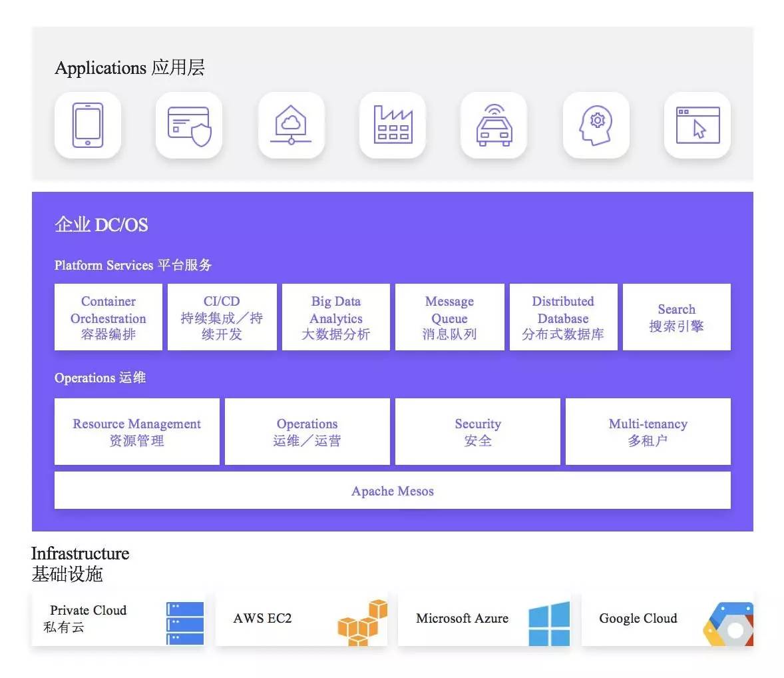Click the Big Data Analytics box
Viewport: 784px width, 678px height.
point(336,317)
